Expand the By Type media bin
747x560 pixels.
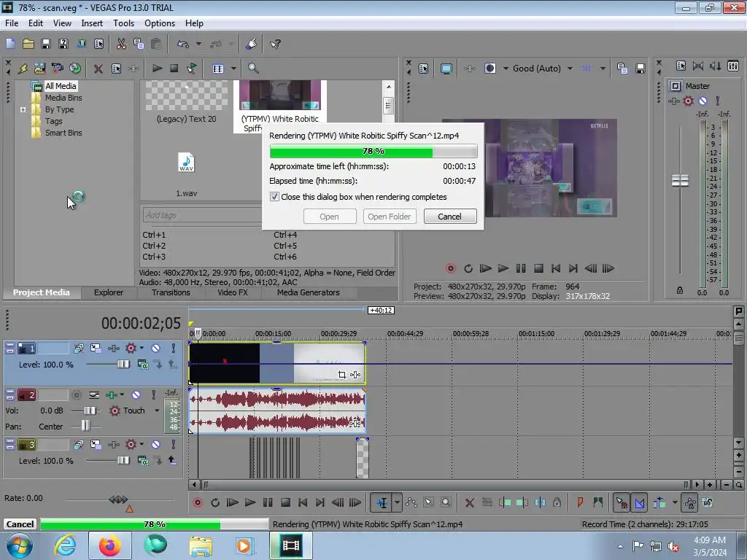tap(23, 109)
